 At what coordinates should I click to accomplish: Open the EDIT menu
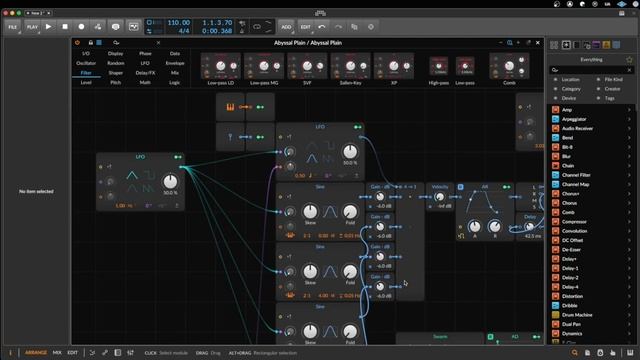pyautogui.click(x=305, y=27)
